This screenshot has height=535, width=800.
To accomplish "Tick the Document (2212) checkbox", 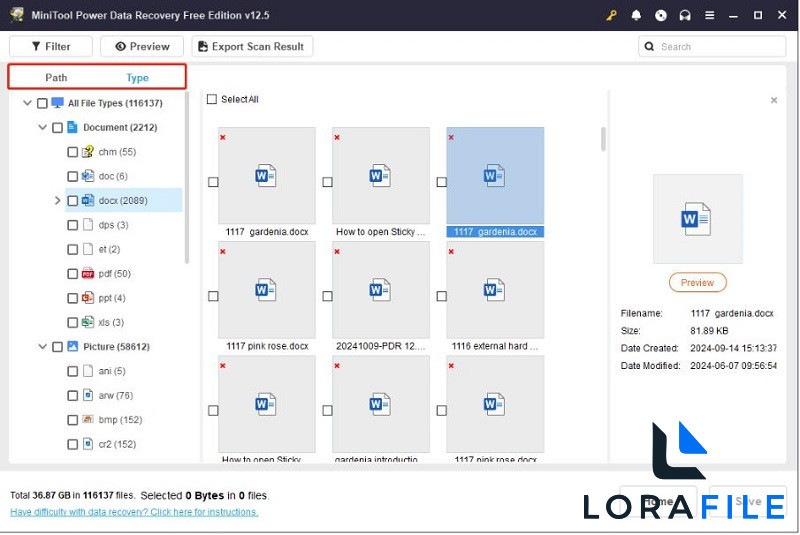I will point(58,128).
